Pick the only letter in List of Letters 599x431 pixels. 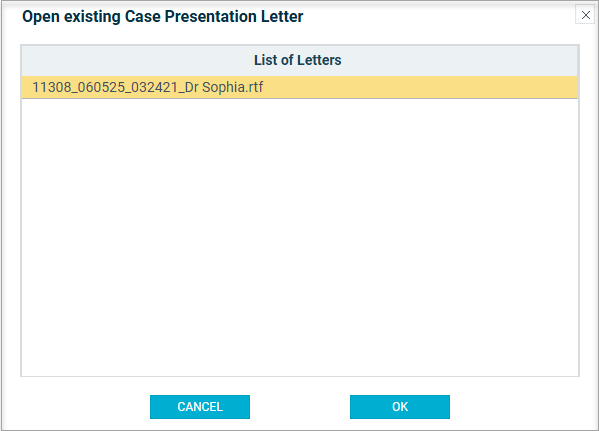pyautogui.click(x=300, y=87)
